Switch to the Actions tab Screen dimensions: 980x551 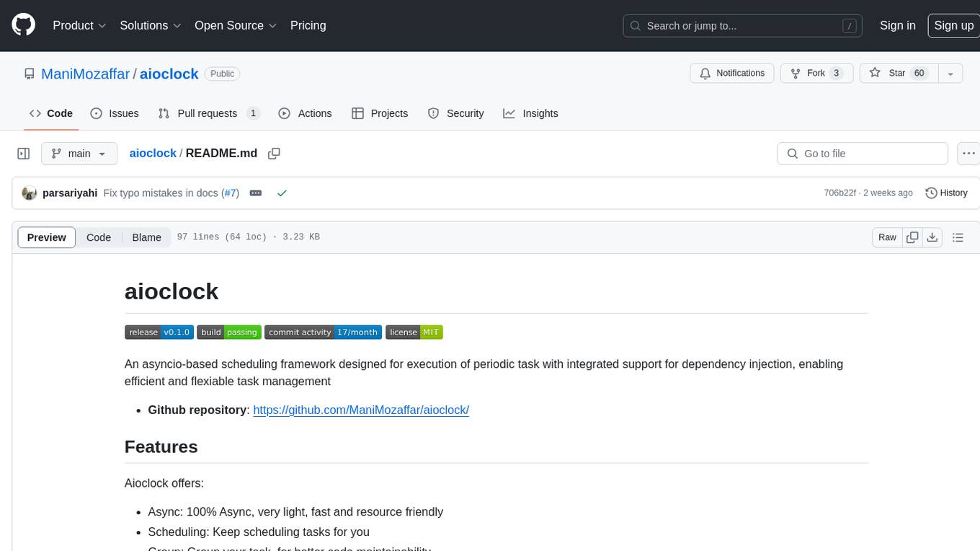(305, 113)
